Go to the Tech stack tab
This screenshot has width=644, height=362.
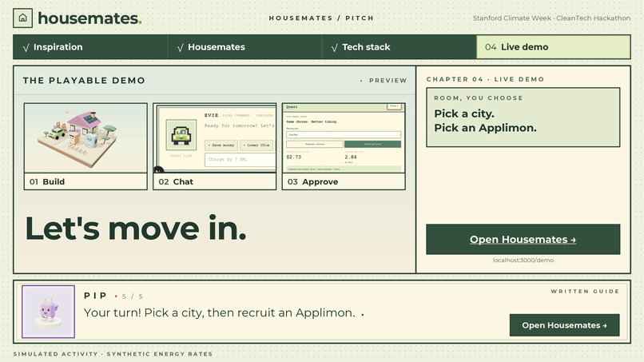(400, 47)
